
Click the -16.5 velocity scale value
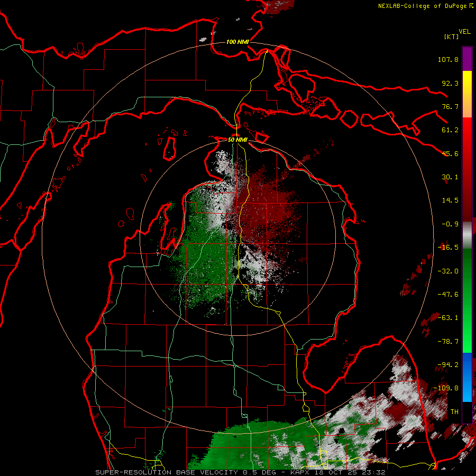point(448,248)
